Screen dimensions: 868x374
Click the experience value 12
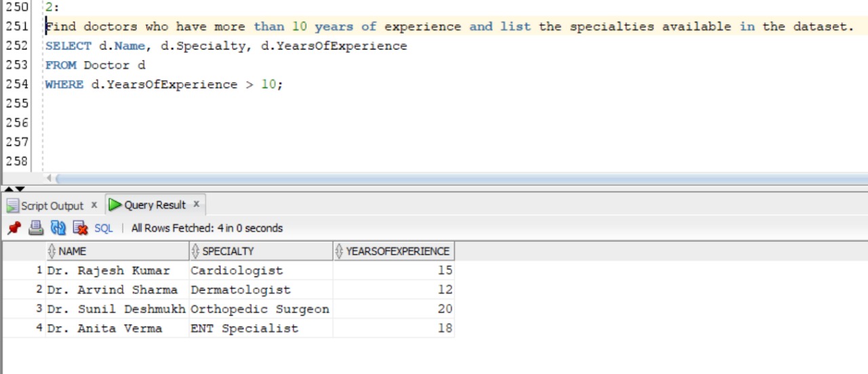click(394, 290)
